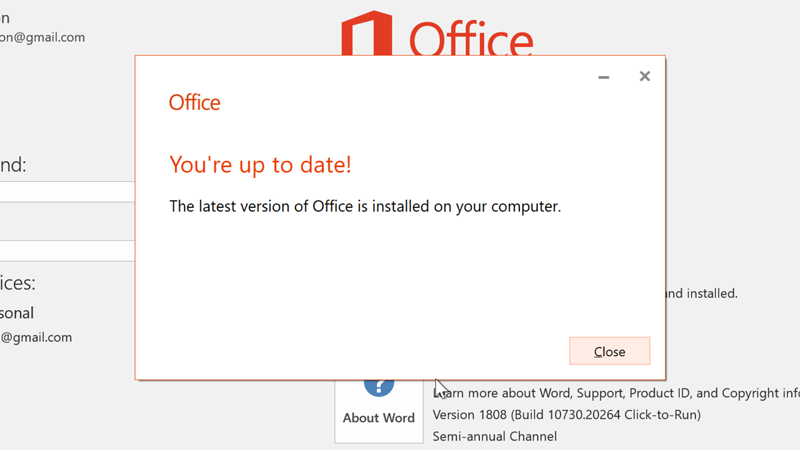Screen dimensions: 800x450
Task: Open the lower dropdown box above the "ices:" heading
Action: [x=67, y=251]
